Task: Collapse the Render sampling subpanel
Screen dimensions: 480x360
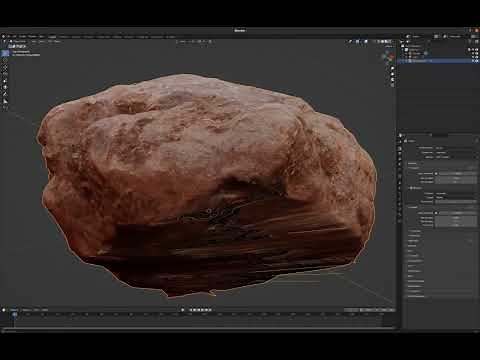Action: tap(413, 207)
